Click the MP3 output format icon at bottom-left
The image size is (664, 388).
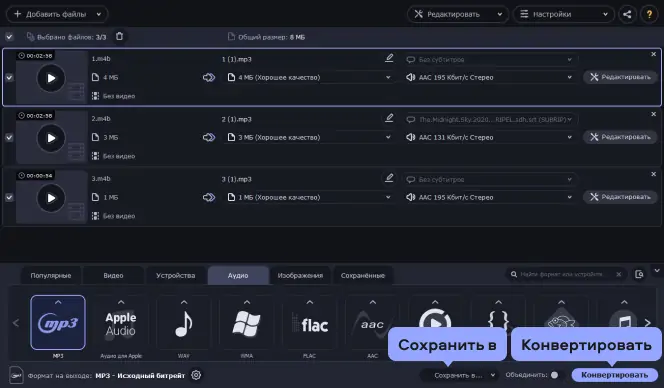click(16, 375)
